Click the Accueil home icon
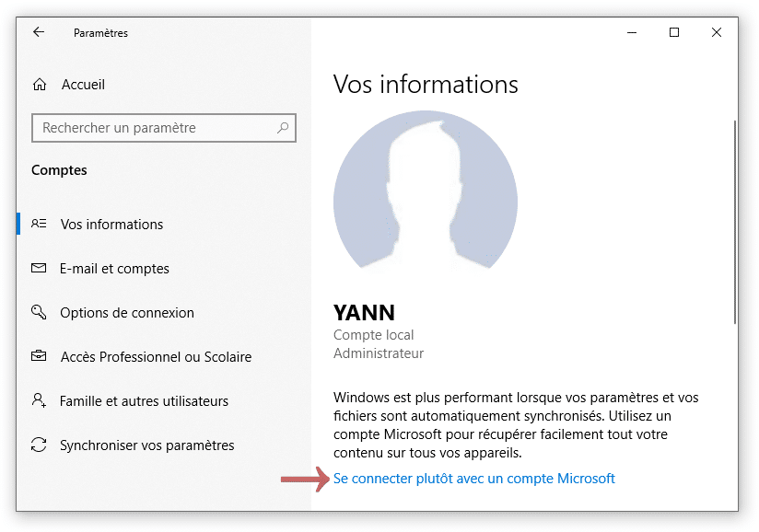The image size is (759, 532). [x=40, y=85]
